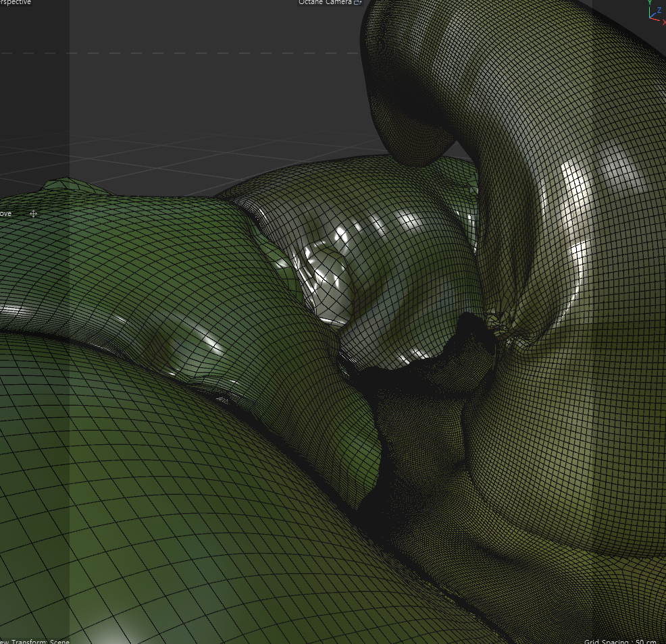The image size is (666, 644).
Task: Click the camera icon beside Octane Camera
Action: pyautogui.click(x=357, y=2)
